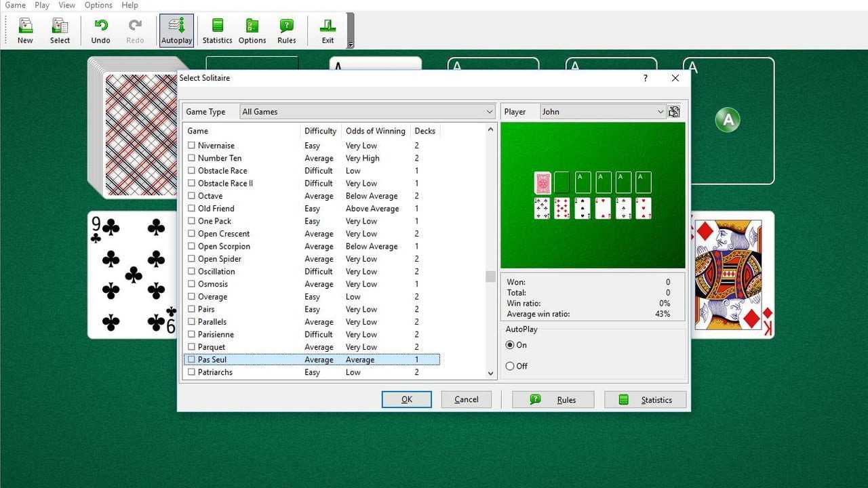
Task: Toggle the Autoplay toolbar button
Action: [176, 31]
